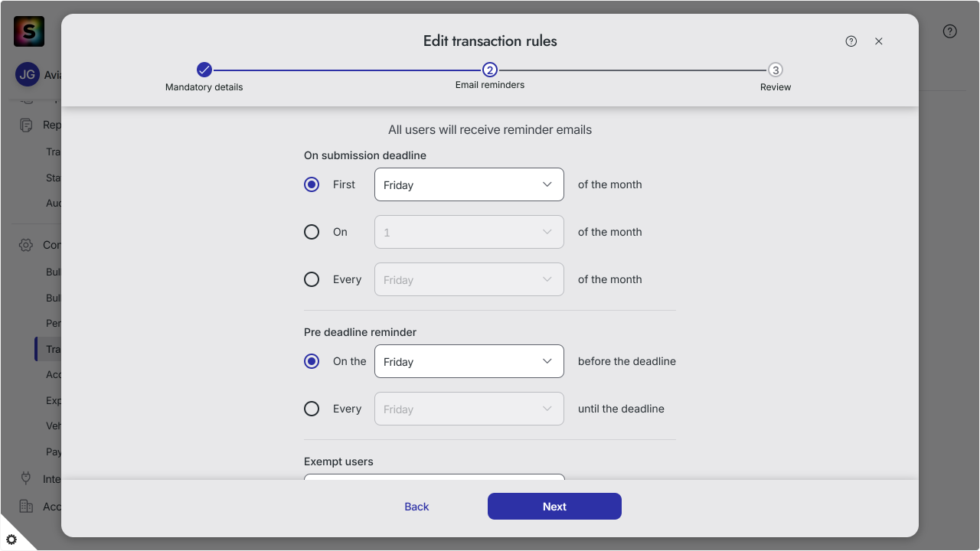
Task: Open the Integrations plug icon in the sidebar
Action: 26,478
